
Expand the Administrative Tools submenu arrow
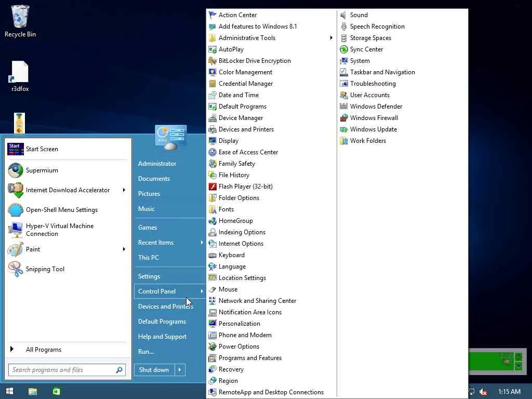click(331, 38)
